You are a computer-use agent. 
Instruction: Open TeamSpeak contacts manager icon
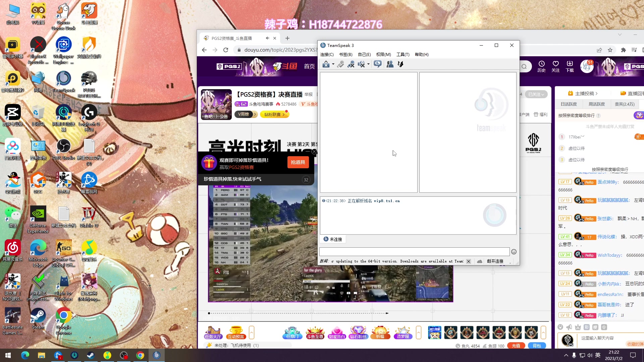point(390,64)
